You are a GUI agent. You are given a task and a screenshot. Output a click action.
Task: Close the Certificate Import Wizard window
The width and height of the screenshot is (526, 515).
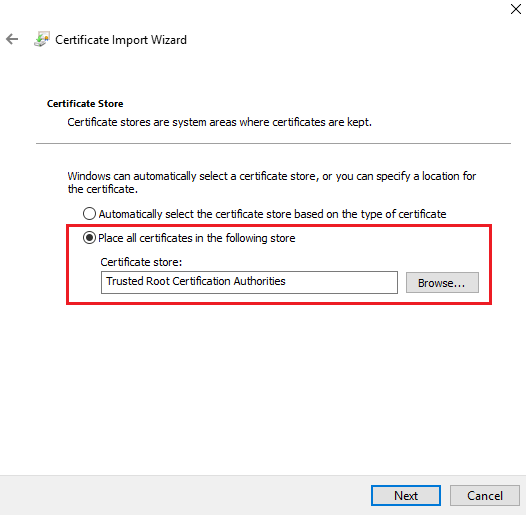point(516,9)
